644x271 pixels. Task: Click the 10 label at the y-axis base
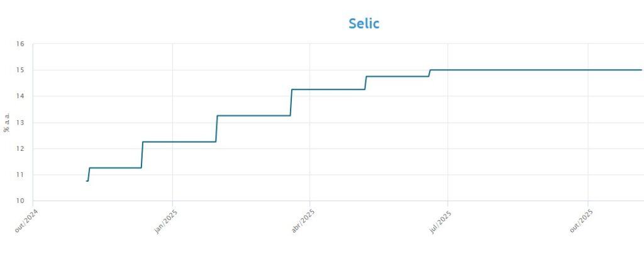[x=20, y=201]
